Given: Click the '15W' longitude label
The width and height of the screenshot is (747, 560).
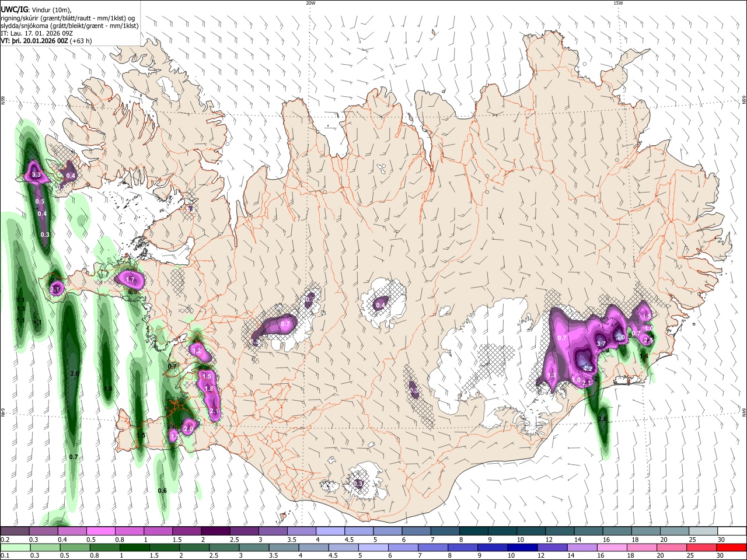Looking at the screenshot, I should (617, 3).
